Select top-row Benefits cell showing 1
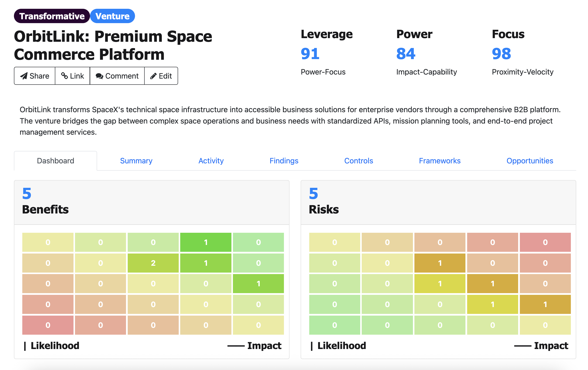Screen dimensions: 588x370 point(205,242)
